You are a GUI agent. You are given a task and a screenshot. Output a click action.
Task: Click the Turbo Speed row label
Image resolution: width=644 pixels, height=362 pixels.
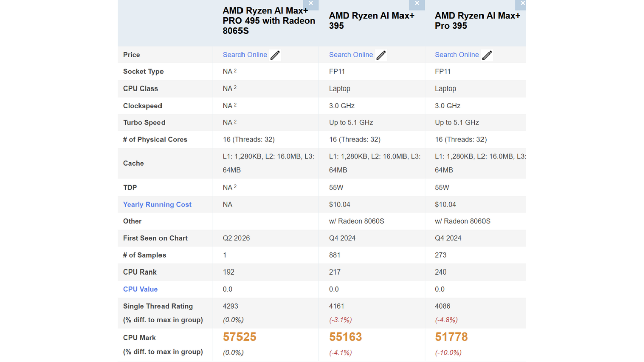point(144,122)
